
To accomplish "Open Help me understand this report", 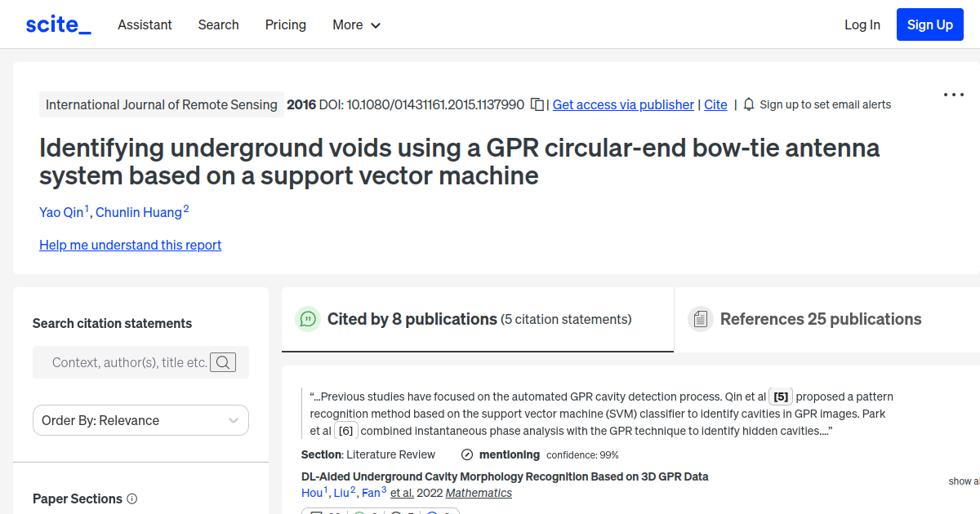I will tap(130, 245).
